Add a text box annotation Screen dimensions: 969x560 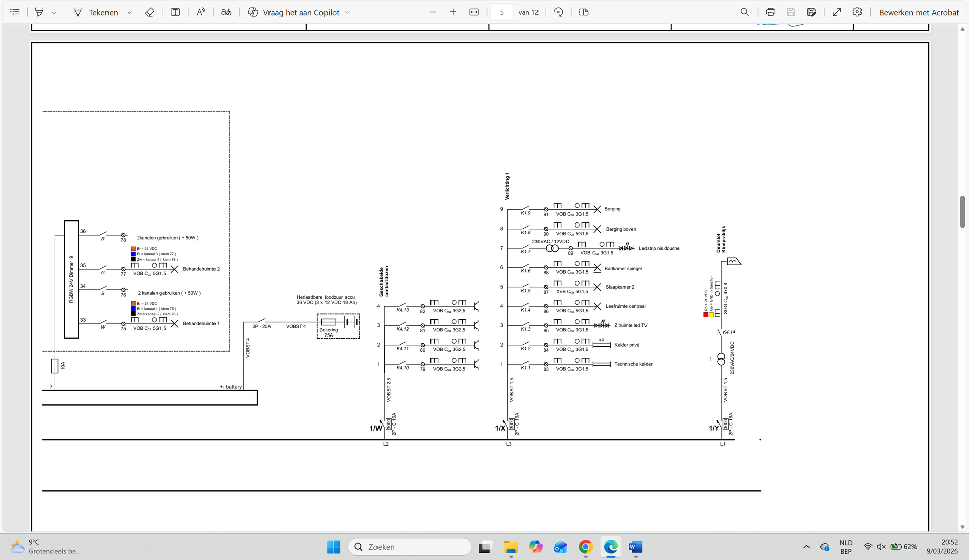coord(175,12)
